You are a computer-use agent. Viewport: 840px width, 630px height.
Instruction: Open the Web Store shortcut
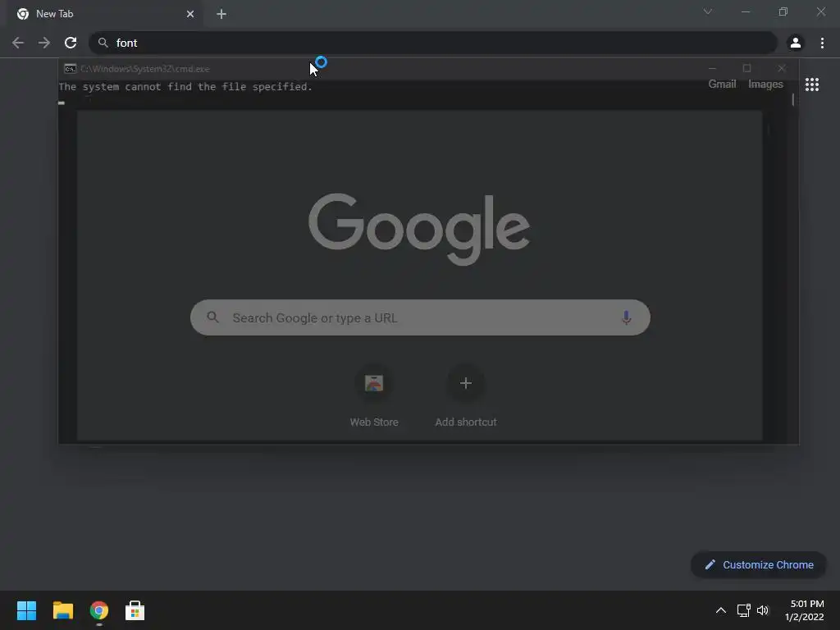click(x=374, y=396)
